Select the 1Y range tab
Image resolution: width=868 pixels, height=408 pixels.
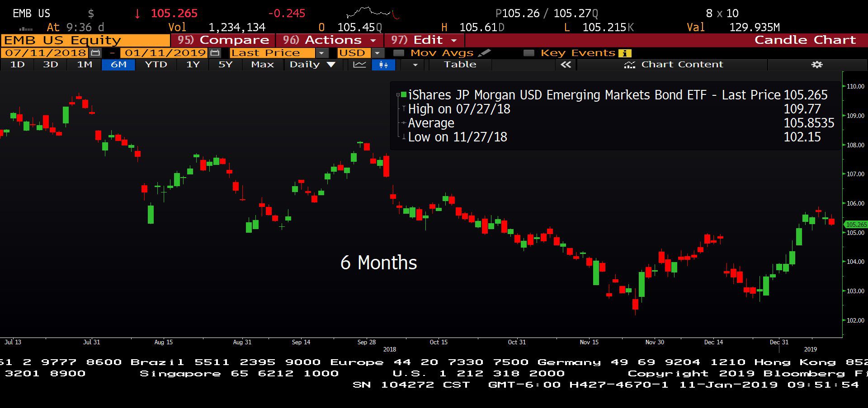point(193,65)
